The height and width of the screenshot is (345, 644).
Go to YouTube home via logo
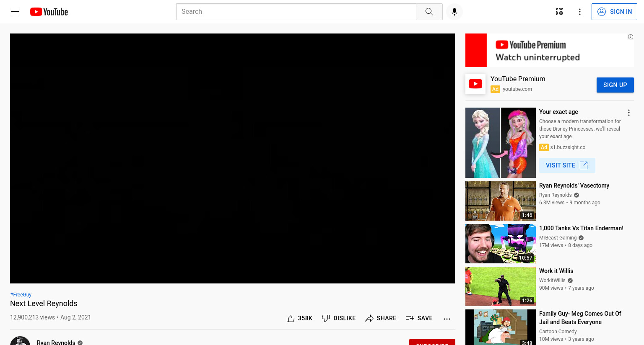tap(49, 12)
